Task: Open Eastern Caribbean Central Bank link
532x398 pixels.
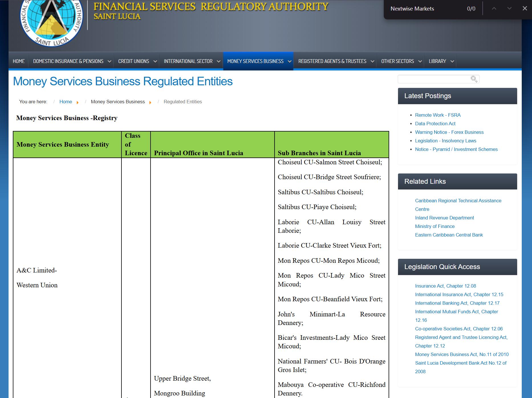Action: pyautogui.click(x=449, y=235)
